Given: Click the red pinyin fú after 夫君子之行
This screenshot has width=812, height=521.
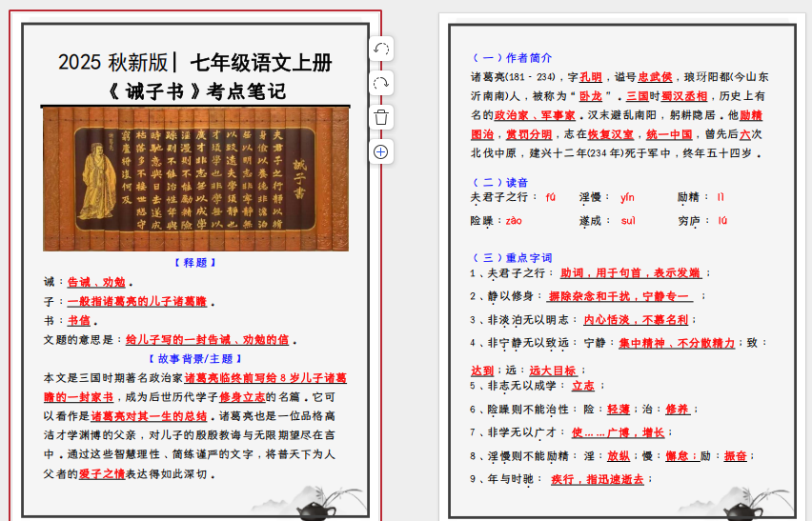Looking at the screenshot, I should pos(550,198).
